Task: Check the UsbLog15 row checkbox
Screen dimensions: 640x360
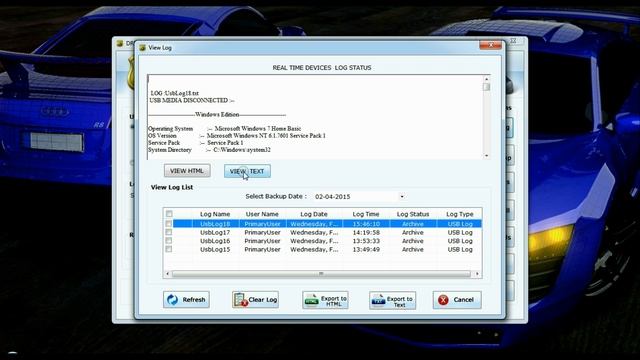Action: tap(169, 249)
